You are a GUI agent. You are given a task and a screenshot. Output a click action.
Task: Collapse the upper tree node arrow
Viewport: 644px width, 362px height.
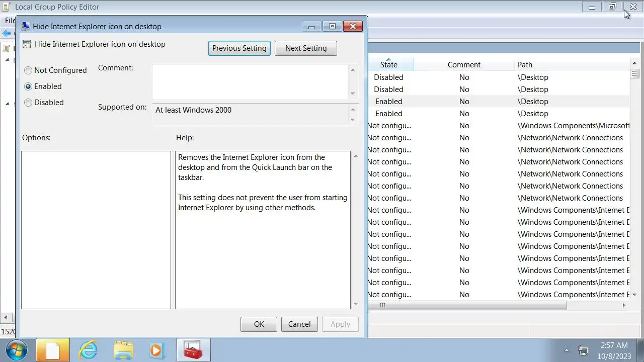pos(7,60)
